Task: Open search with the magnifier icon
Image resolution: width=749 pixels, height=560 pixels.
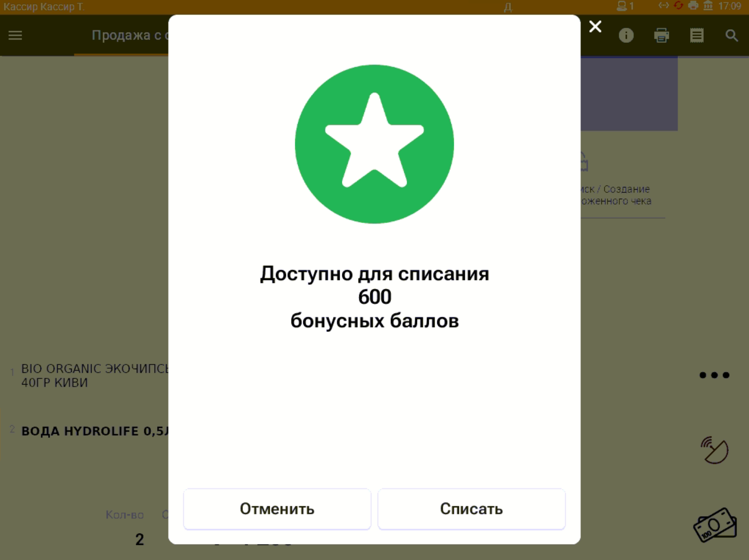Action: (x=732, y=35)
